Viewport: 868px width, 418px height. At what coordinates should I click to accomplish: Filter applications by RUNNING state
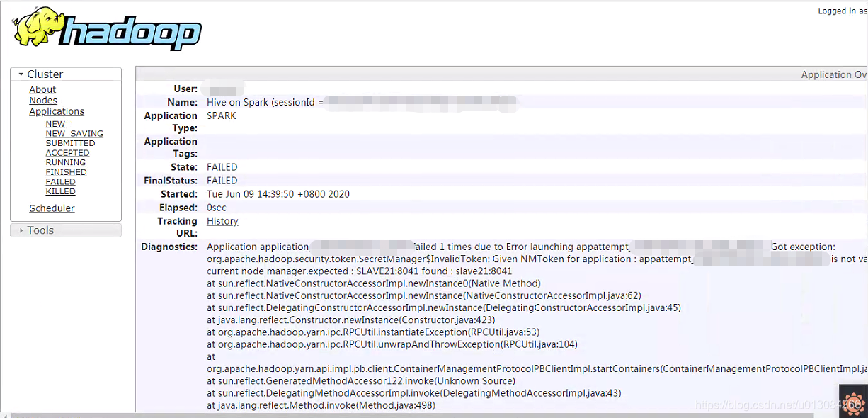(x=65, y=162)
